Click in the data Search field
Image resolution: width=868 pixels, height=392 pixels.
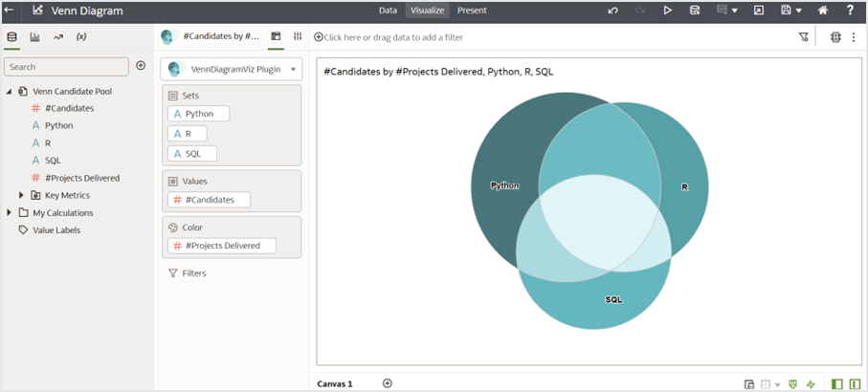(x=66, y=66)
